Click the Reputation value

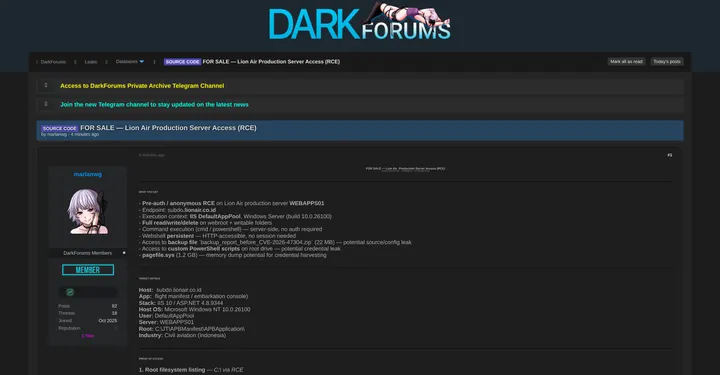click(116, 328)
